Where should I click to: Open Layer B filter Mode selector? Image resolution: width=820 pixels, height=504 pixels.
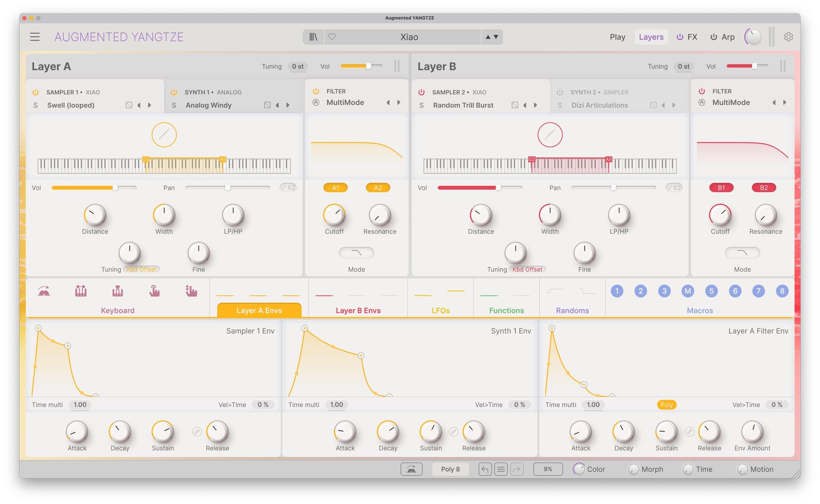[742, 253]
